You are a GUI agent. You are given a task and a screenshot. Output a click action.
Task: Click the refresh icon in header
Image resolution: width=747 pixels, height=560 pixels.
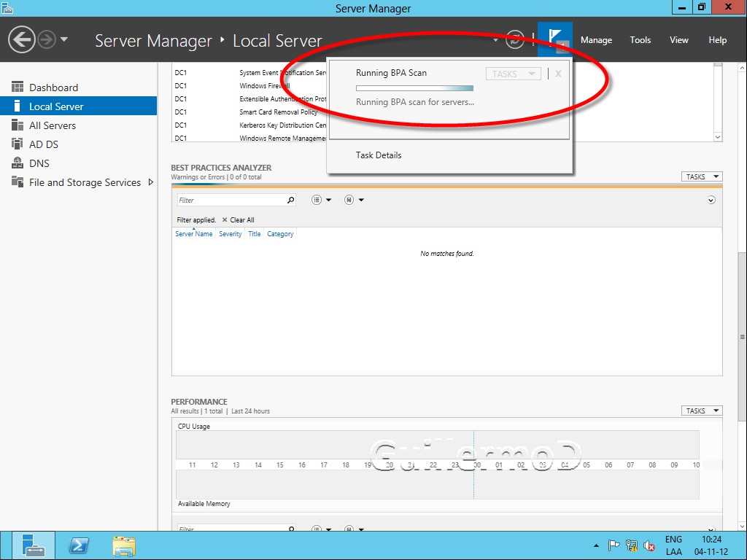[515, 39]
